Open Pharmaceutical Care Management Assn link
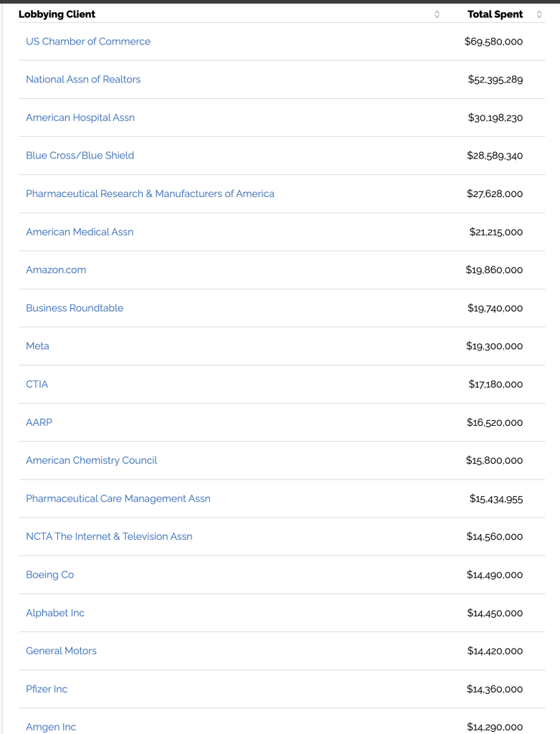Image resolution: width=560 pixels, height=734 pixels. (118, 499)
